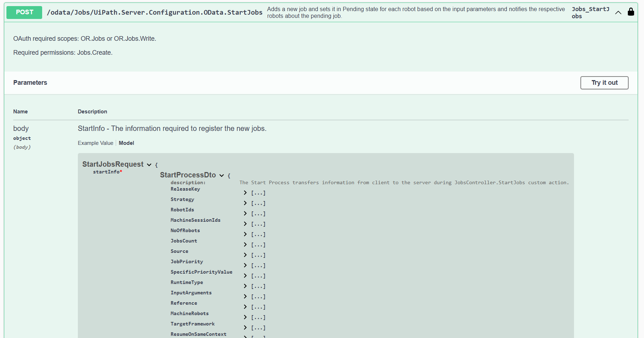Viewport: 644px width, 338px height.
Task: Expand the Reference property details
Action: (x=245, y=307)
